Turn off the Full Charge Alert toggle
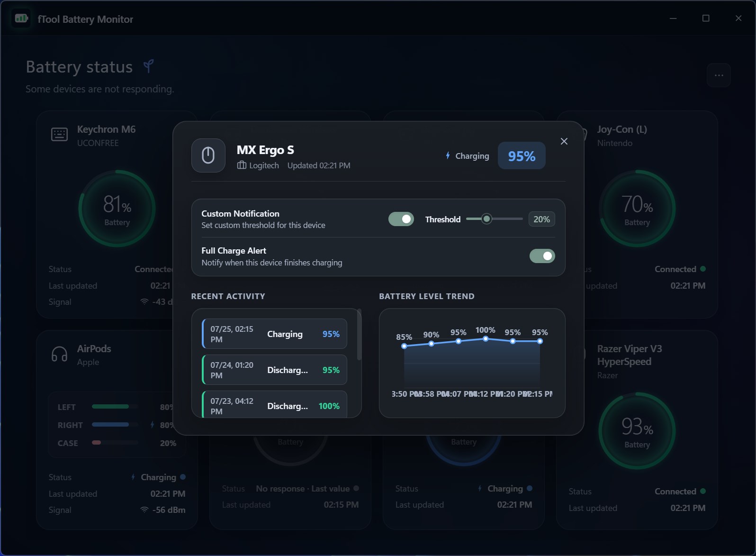Screen dimensions: 756x556 click(x=542, y=256)
